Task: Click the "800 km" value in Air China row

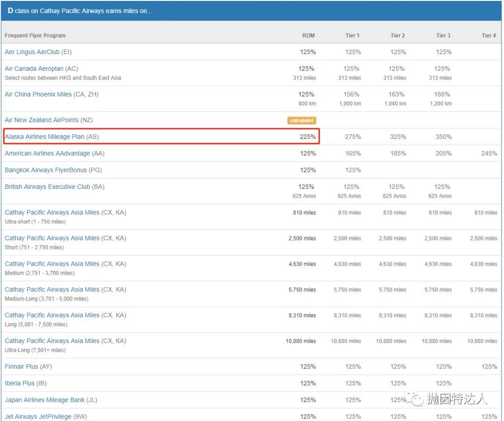Action: click(307, 104)
